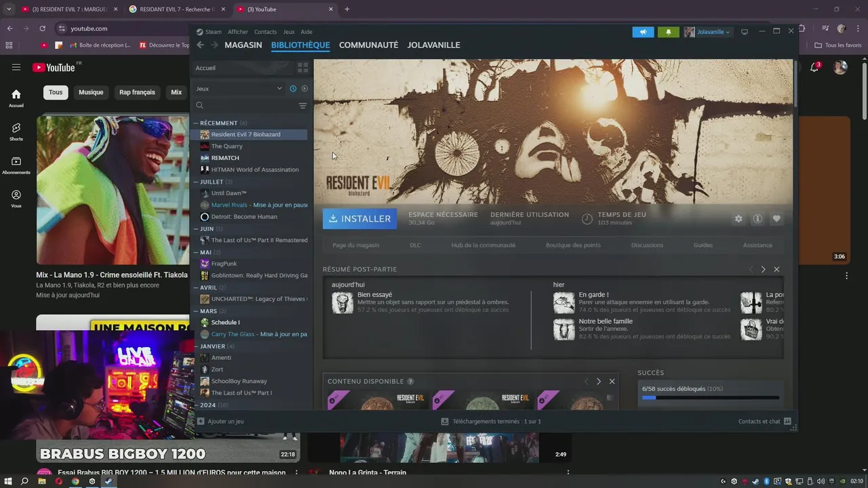Open Resident Evil 7 manage gear icon
This screenshot has width=868, height=488.
[x=738, y=219]
